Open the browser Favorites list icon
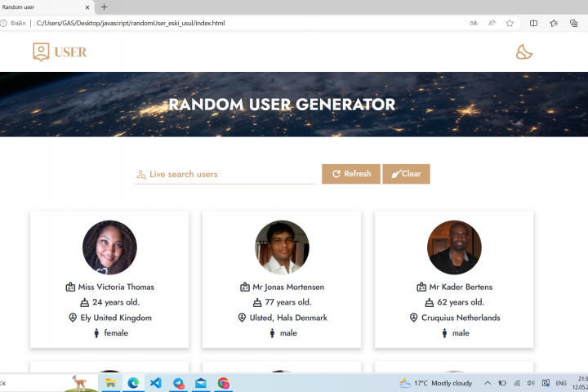The image size is (588, 392). click(554, 23)
